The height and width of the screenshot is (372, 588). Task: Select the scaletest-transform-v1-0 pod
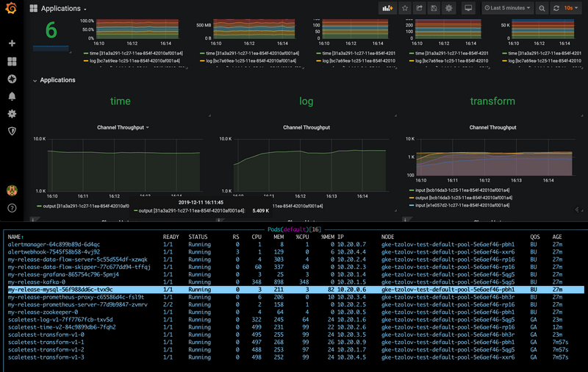coord(295,335)
